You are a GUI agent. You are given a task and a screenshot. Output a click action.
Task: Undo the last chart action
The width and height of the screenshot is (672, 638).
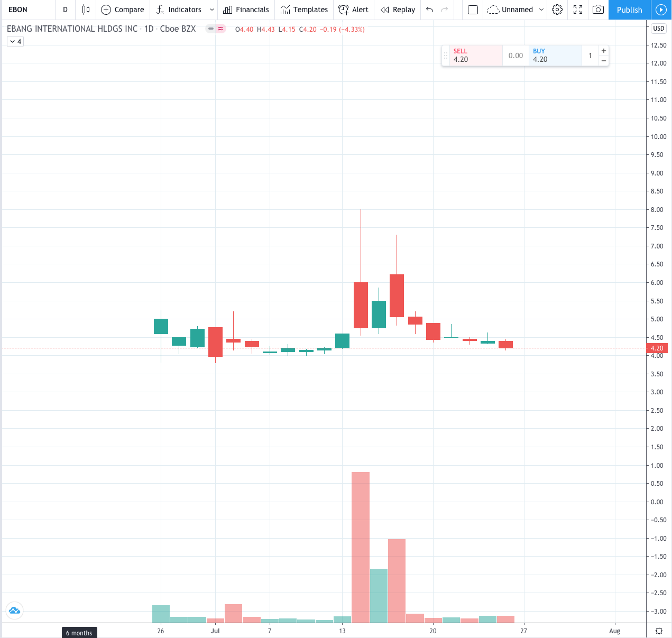click(429, 10)
